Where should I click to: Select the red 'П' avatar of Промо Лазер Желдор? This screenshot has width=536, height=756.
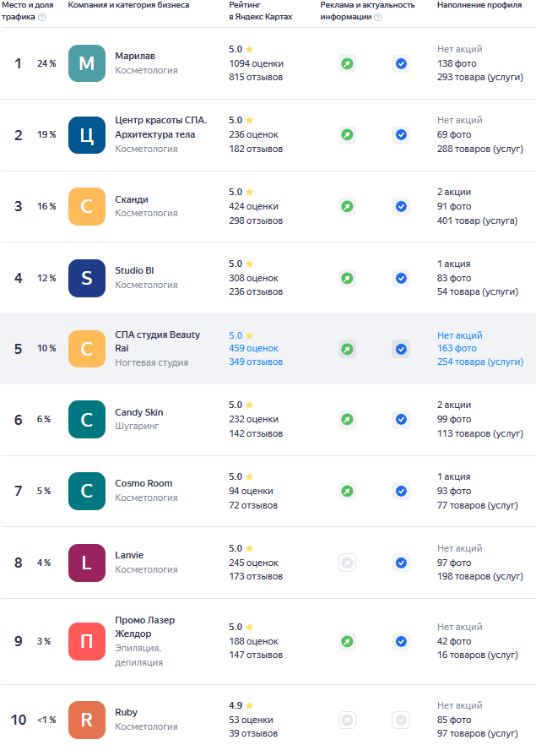87,641
